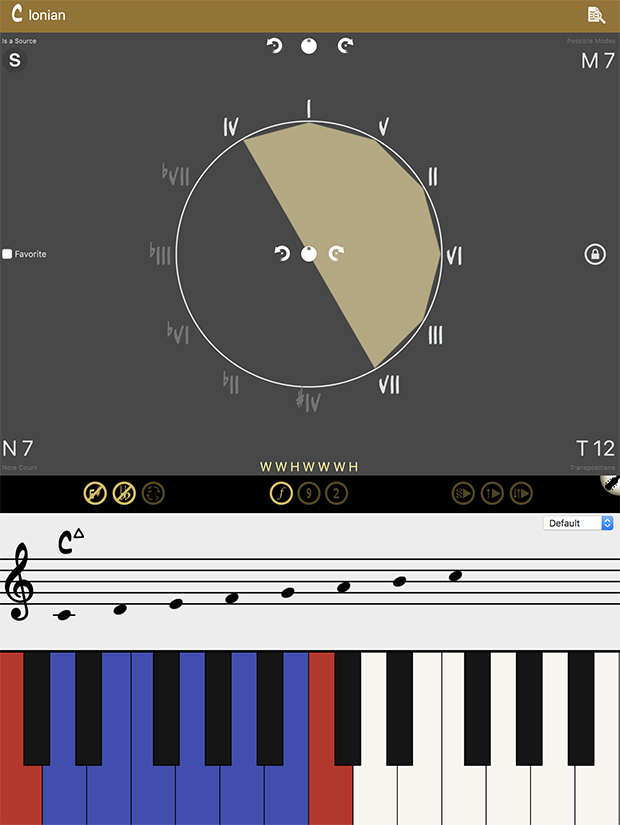Screen dimensions: 620x825
Task: Click the center clockwise rotate arrow
Action: (336, 254)
